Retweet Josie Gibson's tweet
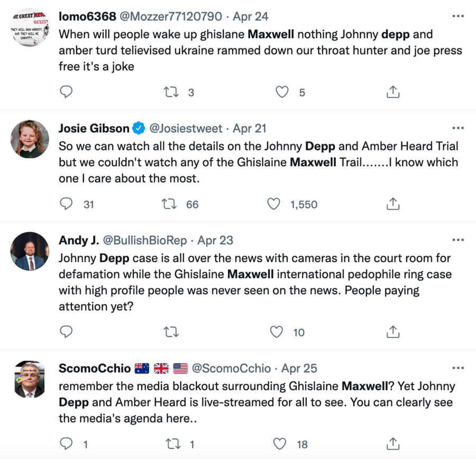Screen dimensions: 476x459 click(168, 204)
